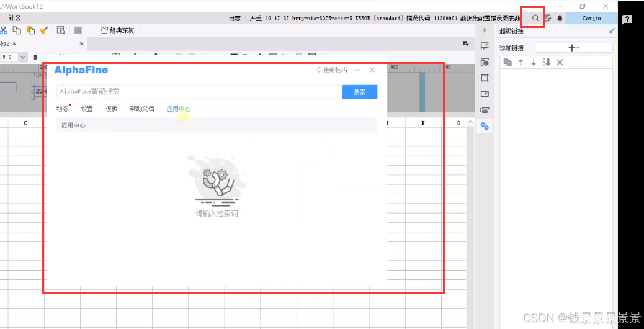Viewport: 644px width, 329px height.
Task: Open the AlphaFine search magnifier icon
Action: click(x=535, y=18)
